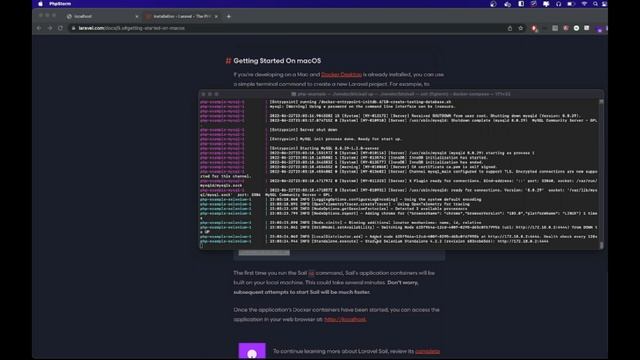Open the Apple menu
Screen dimensions: 640x360
coord(40,4)
